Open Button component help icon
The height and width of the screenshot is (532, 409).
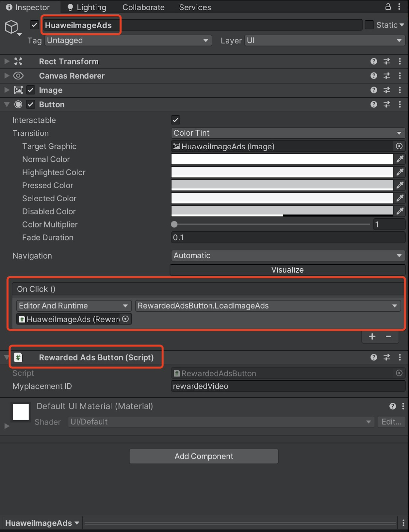point(374,104)
